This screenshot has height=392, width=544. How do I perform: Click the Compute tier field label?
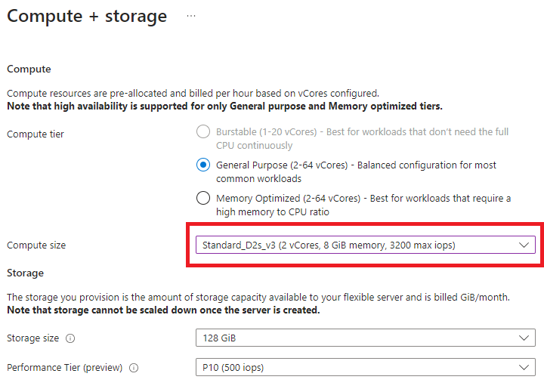pos(36,134)
